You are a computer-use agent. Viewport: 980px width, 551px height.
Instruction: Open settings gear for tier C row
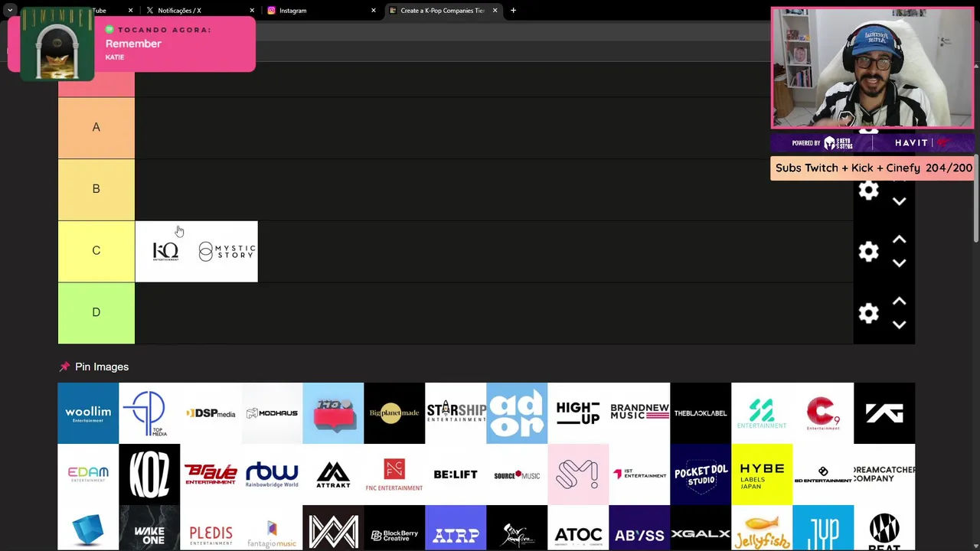(868, 252)
